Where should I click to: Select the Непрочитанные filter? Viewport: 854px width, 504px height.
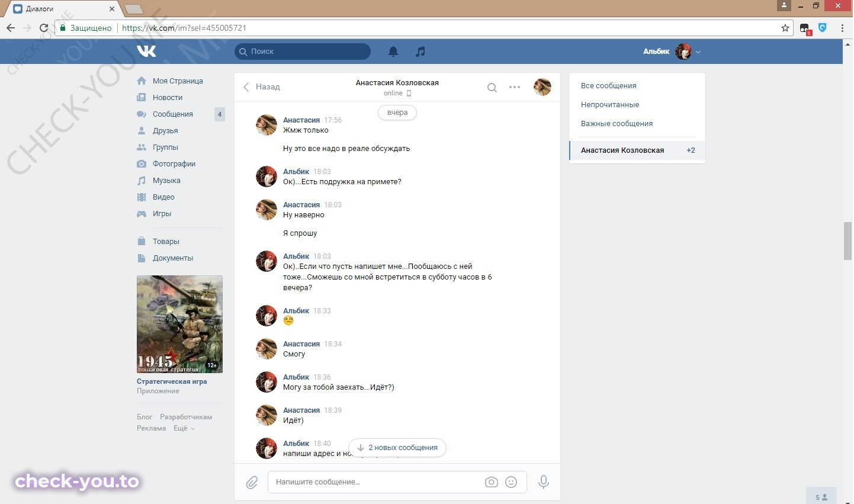pyautogui.click(x=610, y=105)
